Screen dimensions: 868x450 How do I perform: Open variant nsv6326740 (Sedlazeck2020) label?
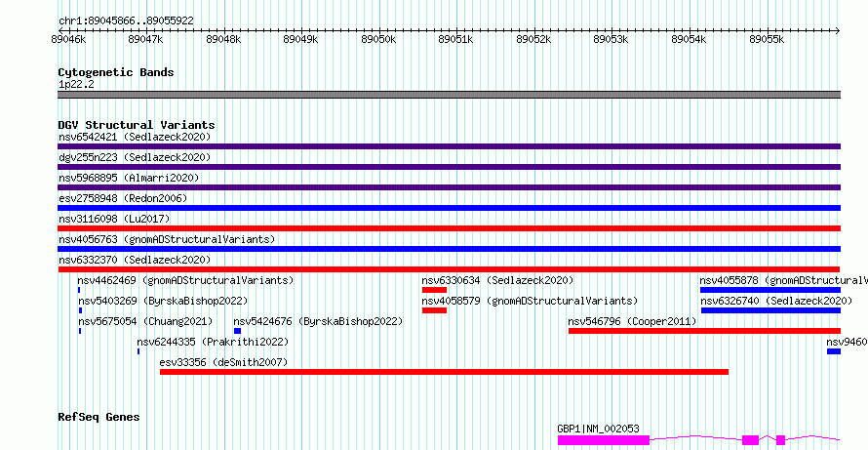(776, 301)
